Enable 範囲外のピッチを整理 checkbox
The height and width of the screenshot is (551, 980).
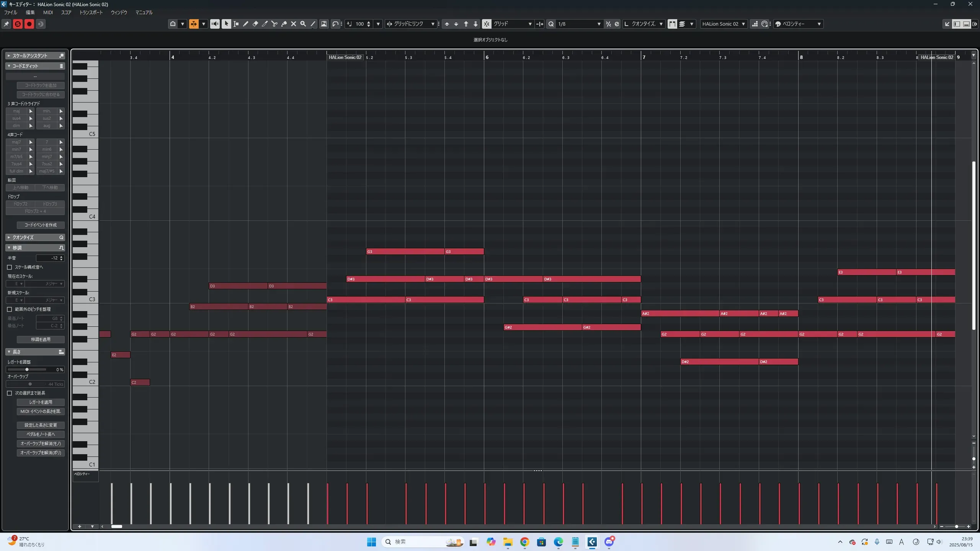click(10, 309)
